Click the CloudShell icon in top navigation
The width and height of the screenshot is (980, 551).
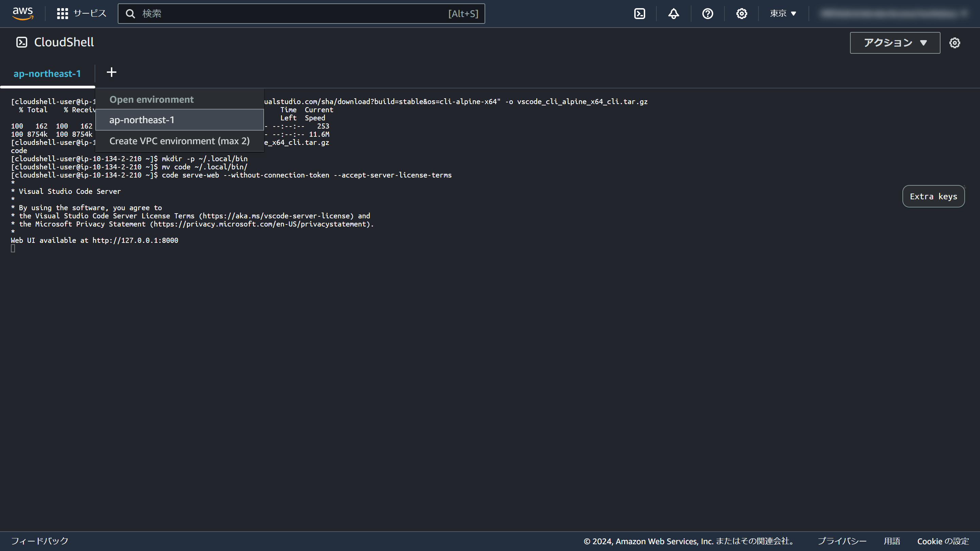click(x=639, y=14)
